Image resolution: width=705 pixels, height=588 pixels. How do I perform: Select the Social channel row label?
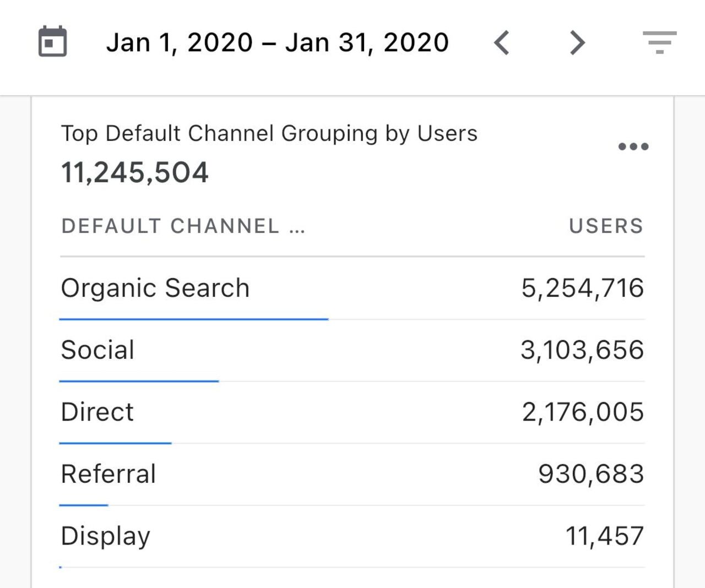(97, 350)
